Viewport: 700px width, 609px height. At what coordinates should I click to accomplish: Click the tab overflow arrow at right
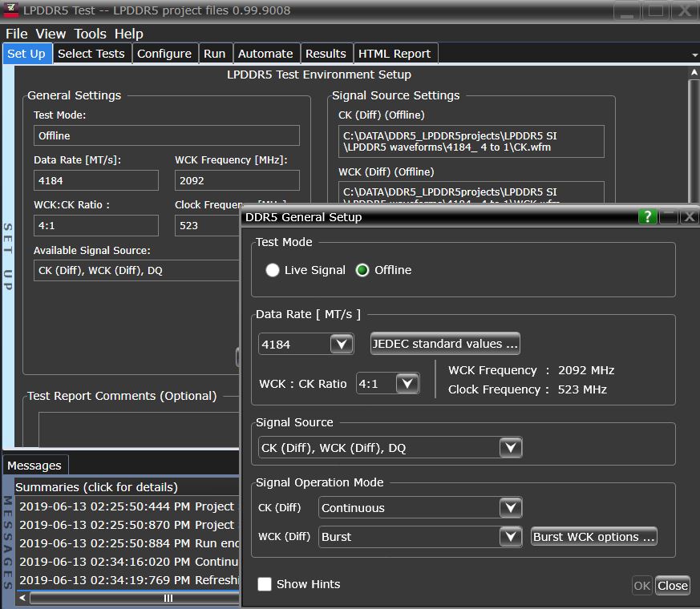694,54
